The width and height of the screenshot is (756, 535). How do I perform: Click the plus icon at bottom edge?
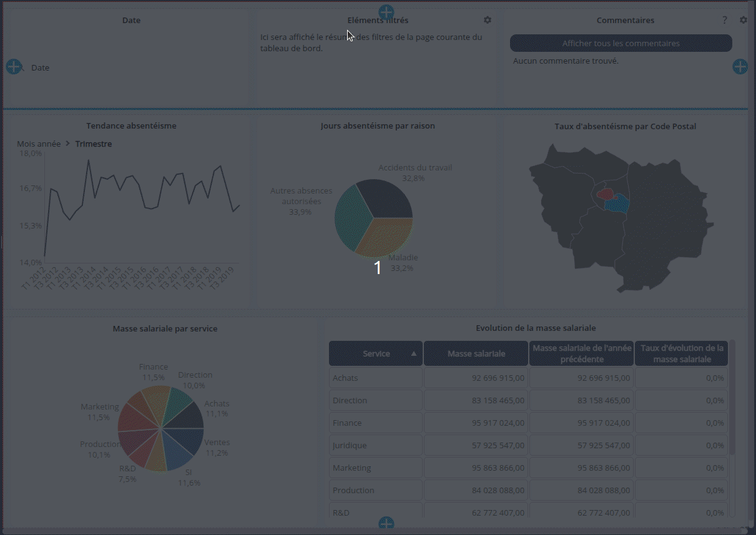(386, 523)
